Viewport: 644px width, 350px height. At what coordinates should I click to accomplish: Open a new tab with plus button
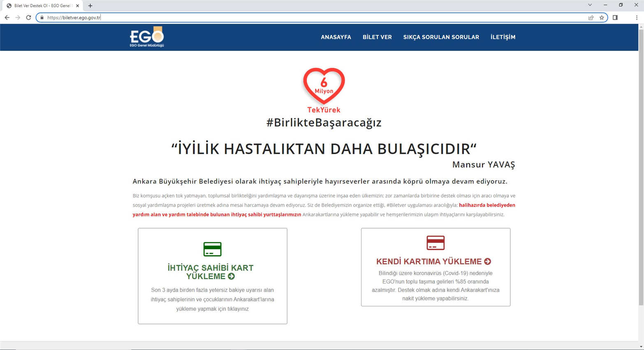(90, 6)
